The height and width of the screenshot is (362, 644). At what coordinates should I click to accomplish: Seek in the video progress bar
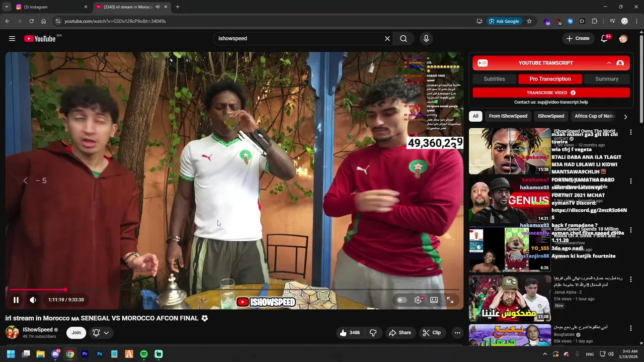tap(234, 290)
